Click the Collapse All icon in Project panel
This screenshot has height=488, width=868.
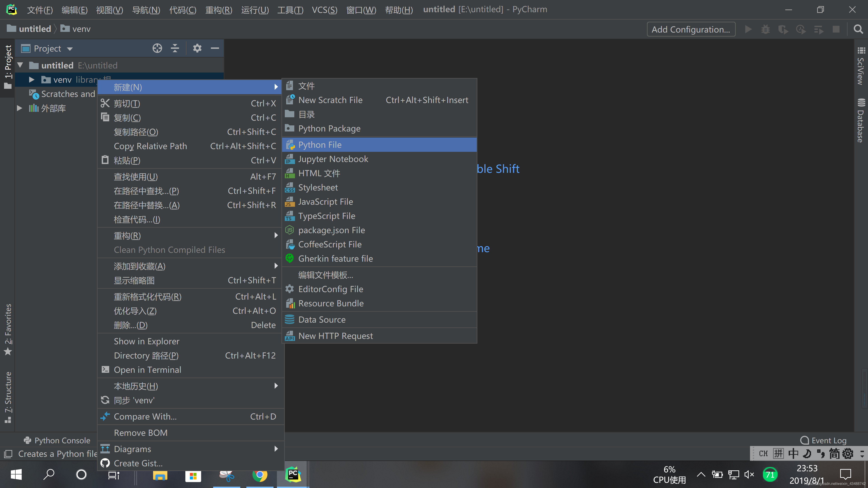click(x=175, y=48)
